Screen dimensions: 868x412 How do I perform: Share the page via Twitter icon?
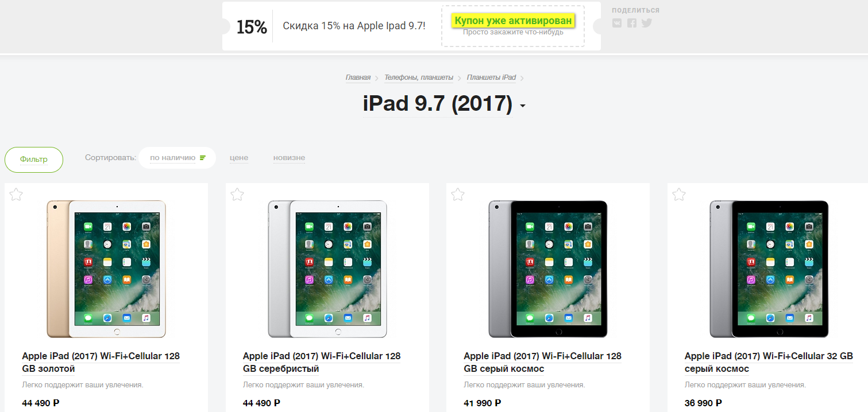pyautogui.click(x=647, y=23)
